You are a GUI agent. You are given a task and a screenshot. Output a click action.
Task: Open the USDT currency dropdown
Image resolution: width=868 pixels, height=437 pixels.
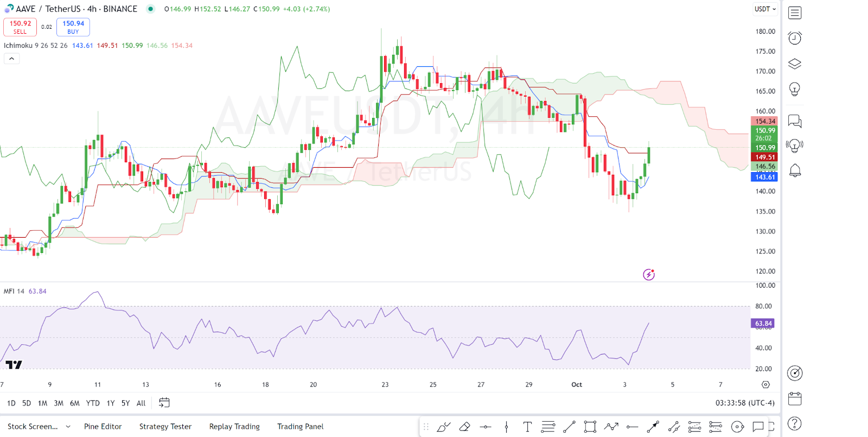click(765, 9)
